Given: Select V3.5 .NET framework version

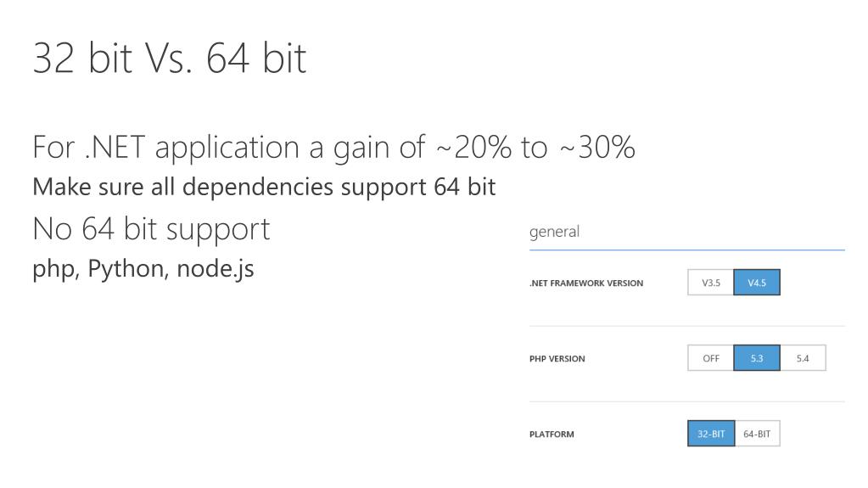Looking at the screenshot, I should [x=711, y=283].
